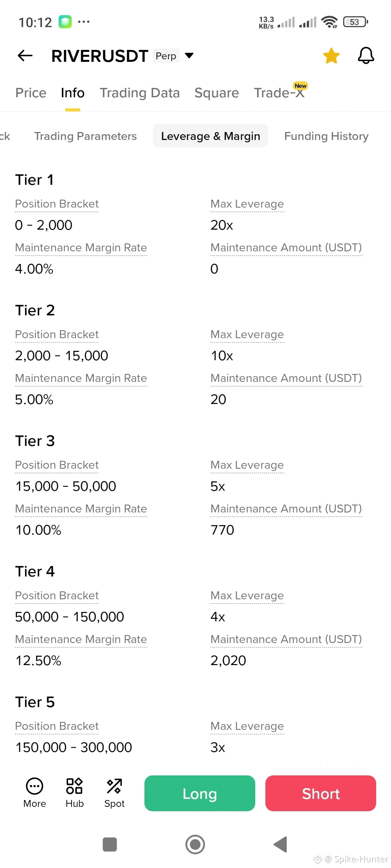Image resolution: width=391 pixels, height=868 pixels.
Task: Open the Trade-X tab
Action: pyautogui.click(x=279, y=93)
